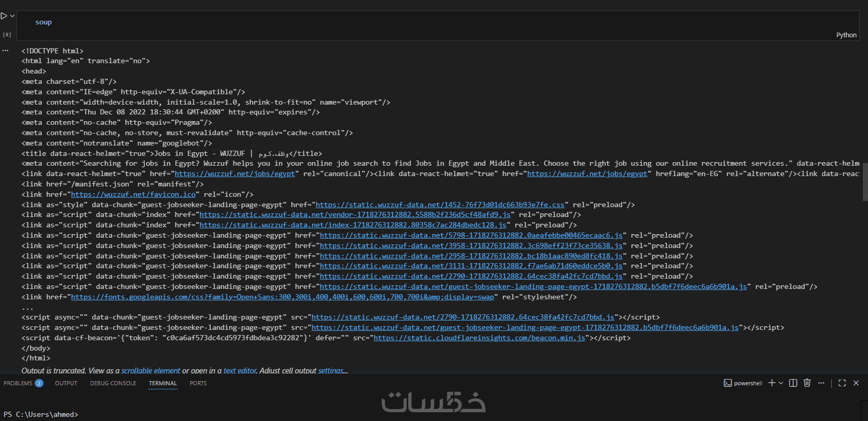The height and width of the screenshot is (421, 868).
Task: Open the launch profile dropdown next to plus
Action: (x=781, y=383)
